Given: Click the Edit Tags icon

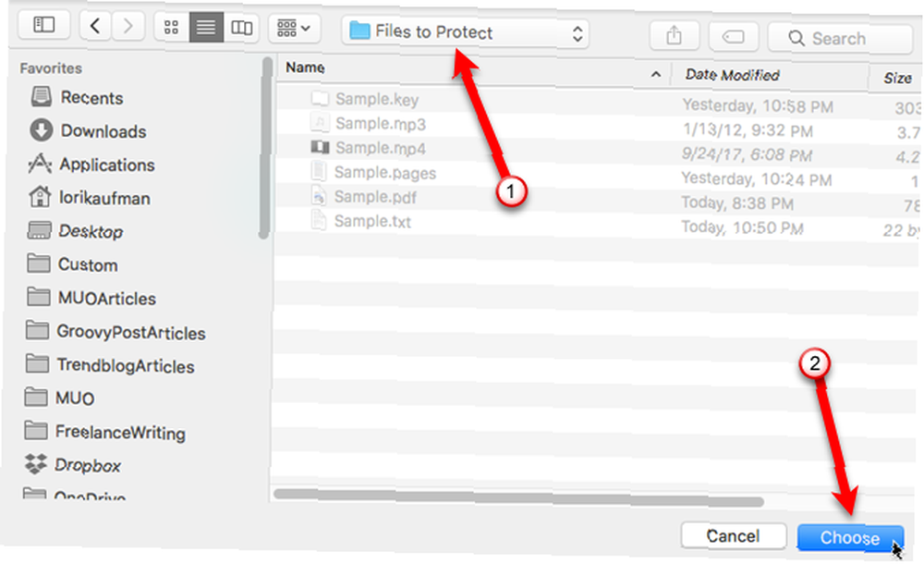Looking at the screenshot, I should click(733, 37).
